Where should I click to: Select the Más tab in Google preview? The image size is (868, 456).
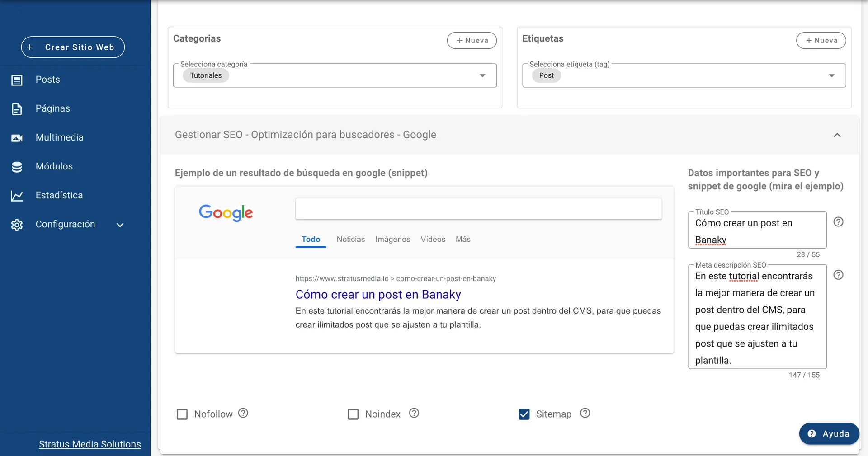463,240
